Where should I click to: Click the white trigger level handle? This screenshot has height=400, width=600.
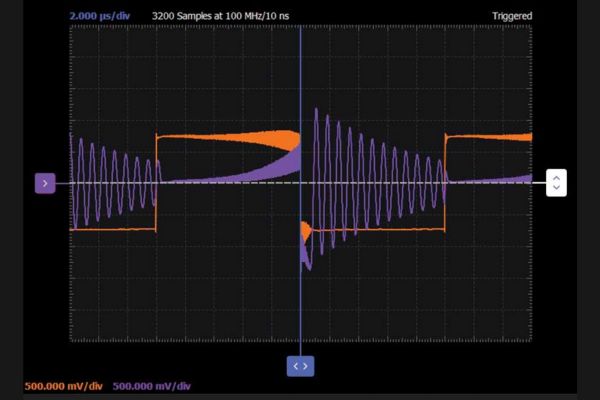557,183
